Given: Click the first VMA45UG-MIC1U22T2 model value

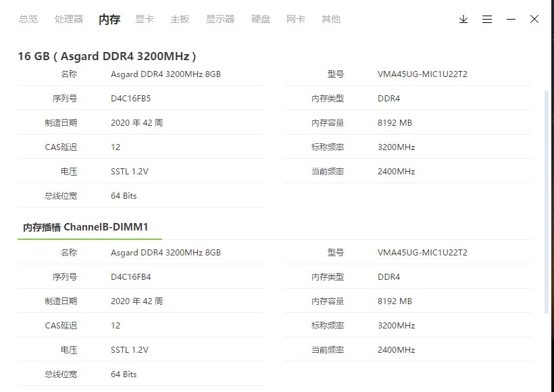Looking at the screenshot, I should pos(422,74).
